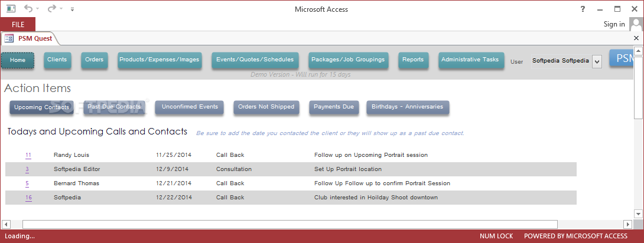Click the PSM Quest form icon
Image resolution: width=644 pixels, height=243 pixels.
pos(9,38)
